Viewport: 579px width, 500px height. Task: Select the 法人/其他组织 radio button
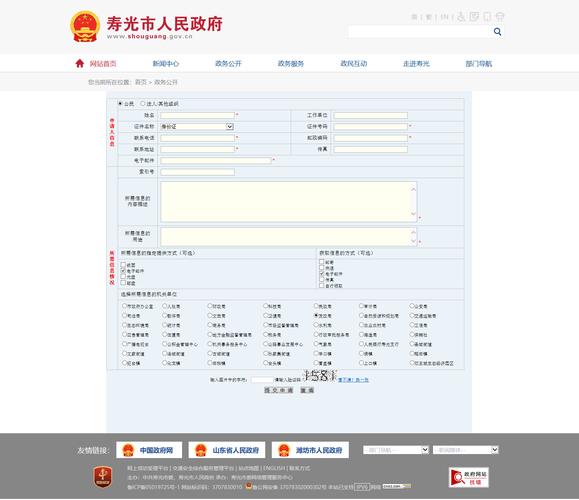click(x=143, y=104)
